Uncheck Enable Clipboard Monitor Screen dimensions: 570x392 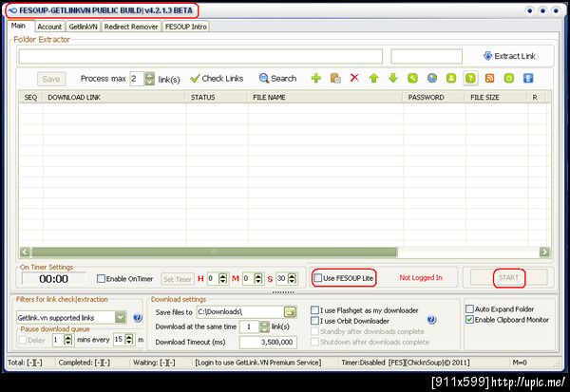(x=469, y=320)
